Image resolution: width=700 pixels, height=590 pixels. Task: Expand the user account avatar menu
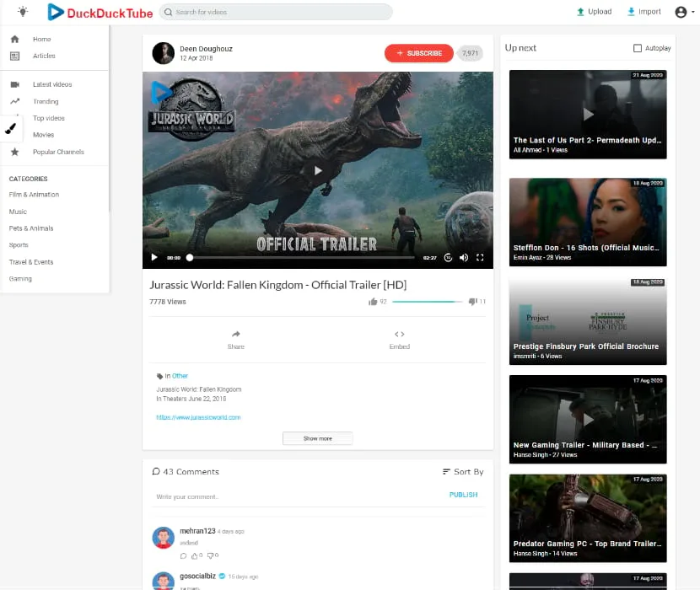(x=684, y=12)
